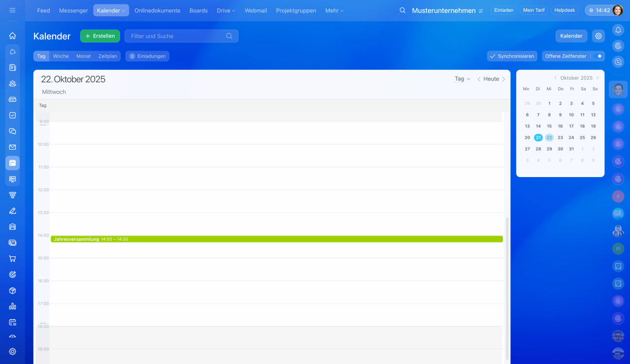Go to the previous day with left chevron
630x364 pixels.
click(479, 79)
